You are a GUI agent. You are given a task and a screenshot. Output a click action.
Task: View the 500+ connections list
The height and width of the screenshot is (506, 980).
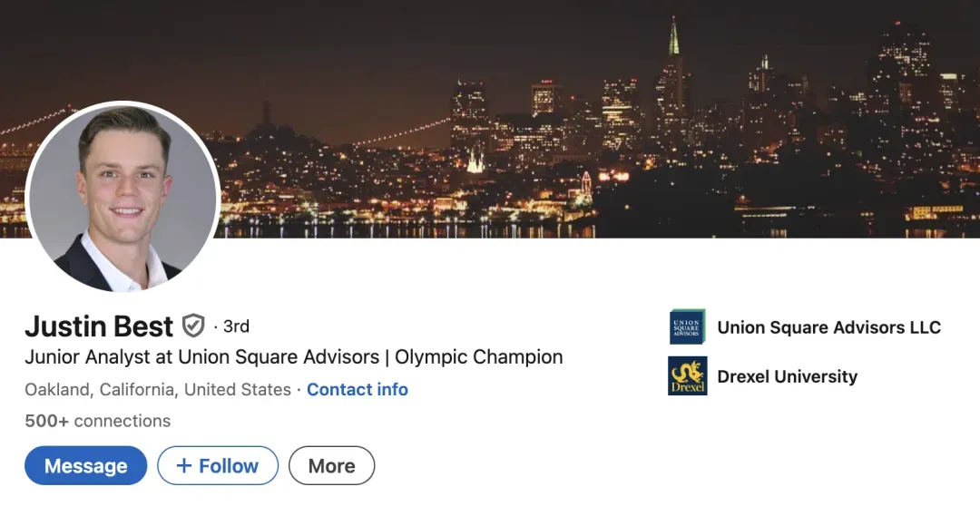pos(98,421)
